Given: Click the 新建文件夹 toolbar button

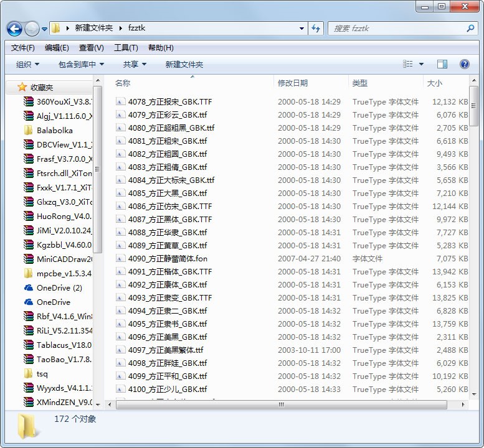Looking at the screenshot, I should [184, 65].
